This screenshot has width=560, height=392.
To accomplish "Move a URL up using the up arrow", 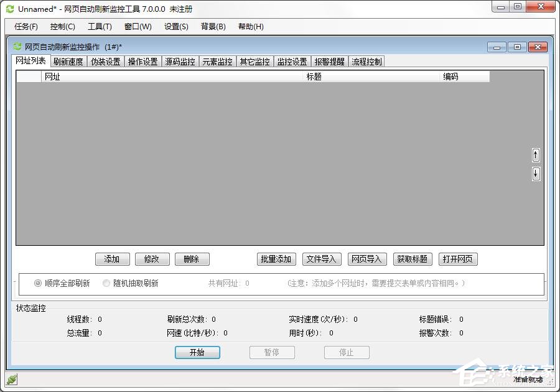I will tap(536, 155).
